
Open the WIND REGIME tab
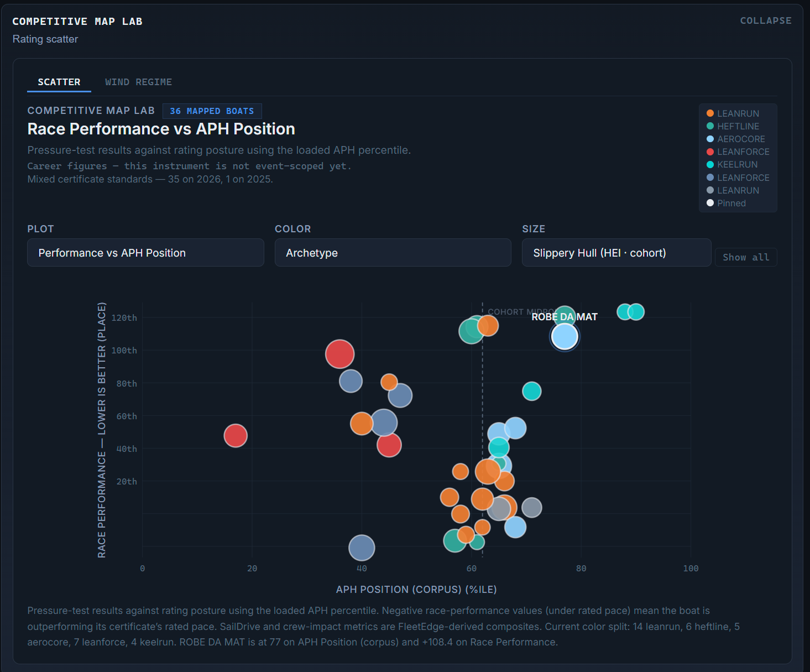(x=139, y=82)
